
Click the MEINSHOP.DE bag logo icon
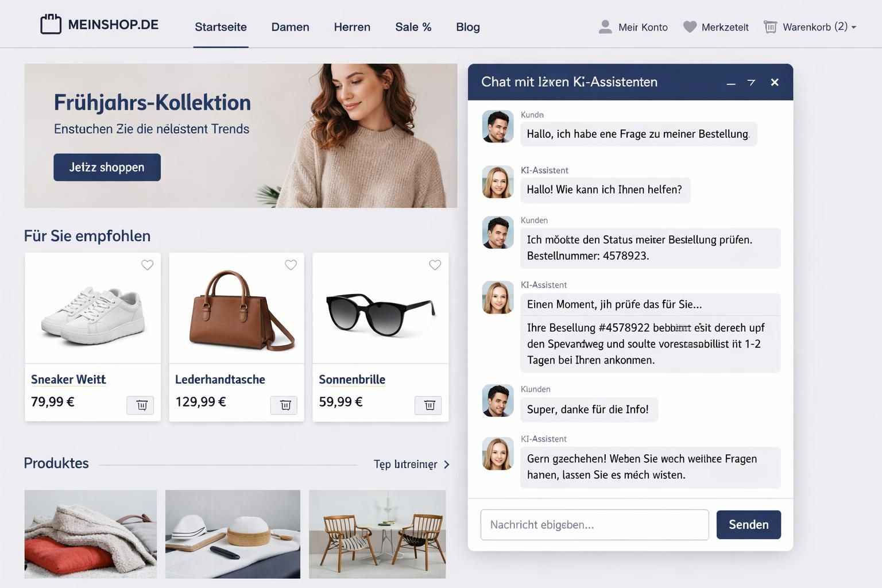pos(51,24)
